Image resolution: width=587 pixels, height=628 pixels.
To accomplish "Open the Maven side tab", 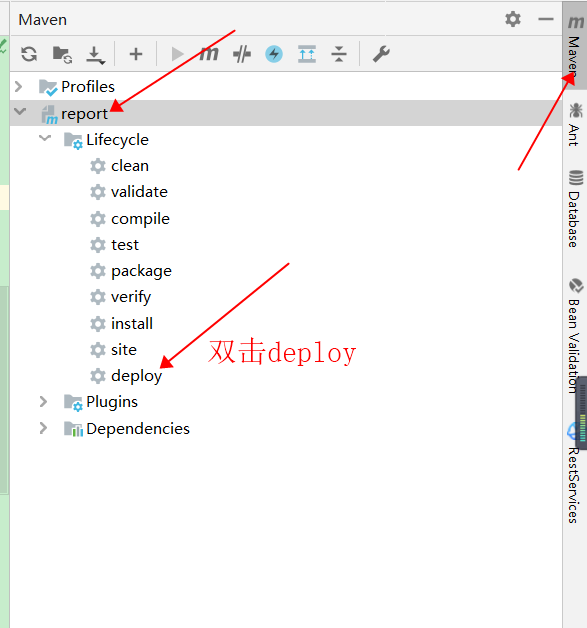I will point(575,45).
